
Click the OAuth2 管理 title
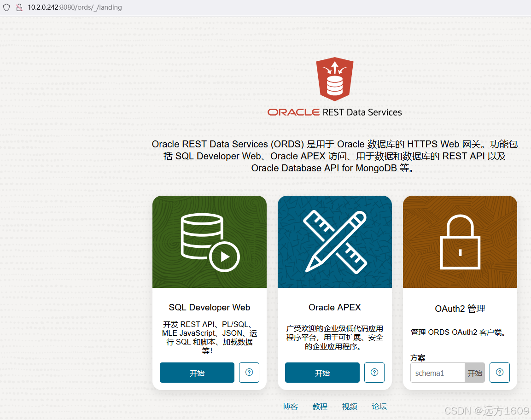pos(460,309)
